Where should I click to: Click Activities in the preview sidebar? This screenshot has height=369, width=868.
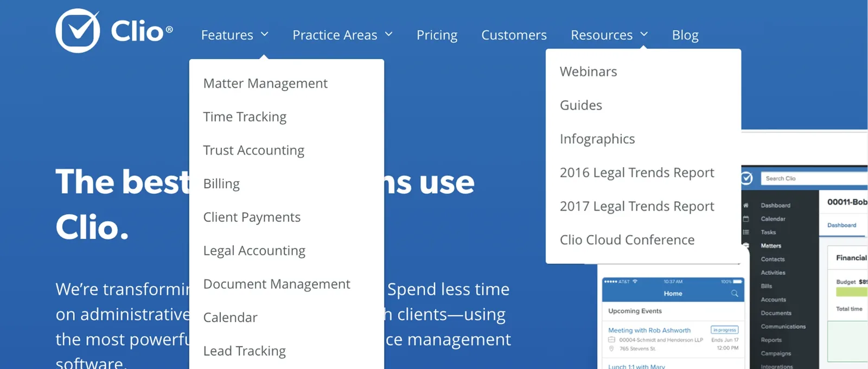coord(773,273)
